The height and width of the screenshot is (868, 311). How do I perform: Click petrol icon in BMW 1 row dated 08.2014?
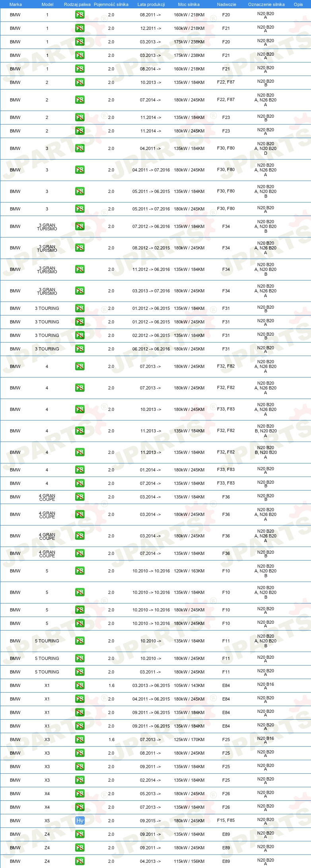(80, 69)
